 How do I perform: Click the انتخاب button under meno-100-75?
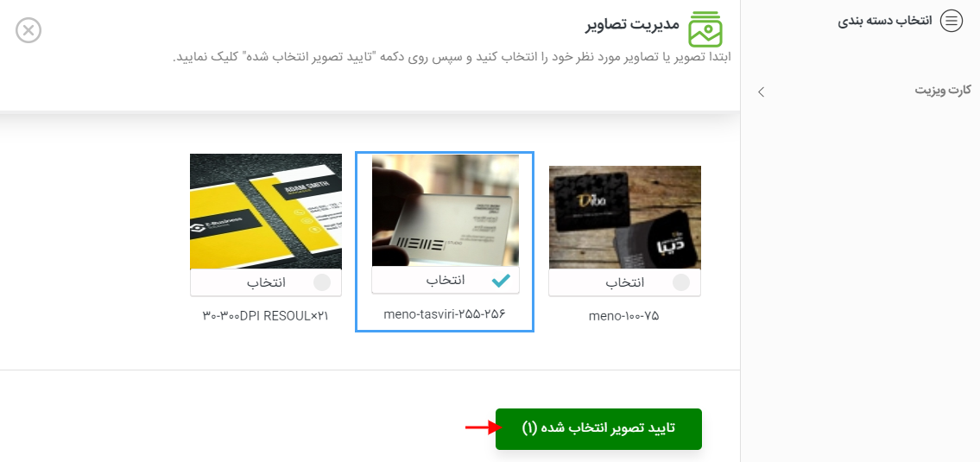624,283
